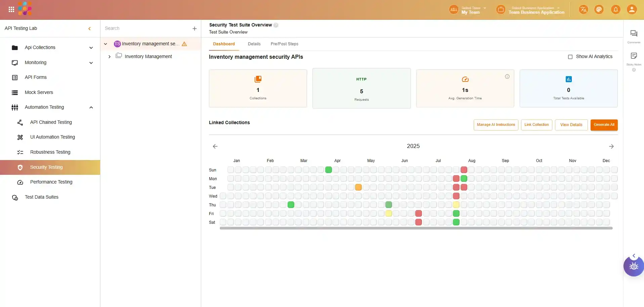This screenshot has width=644, height=307.
Task: Click the bug assistant floating icon
Action: (x=634, y=266)
